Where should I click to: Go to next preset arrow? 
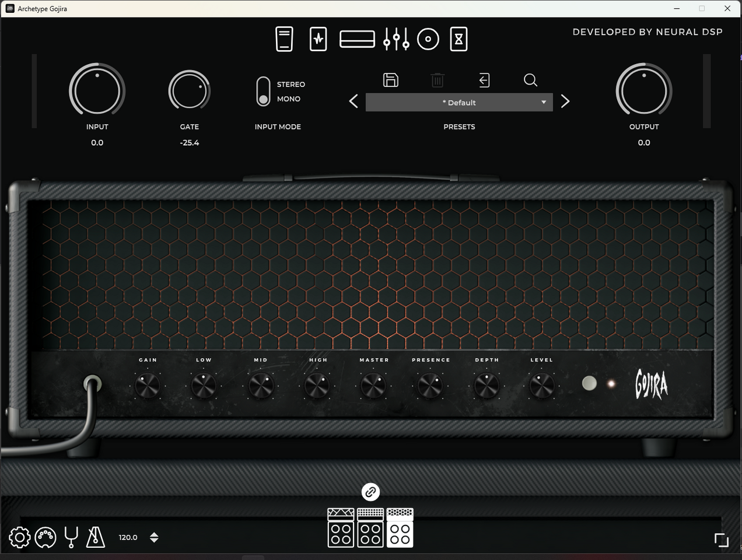click(x=565, y=101)
